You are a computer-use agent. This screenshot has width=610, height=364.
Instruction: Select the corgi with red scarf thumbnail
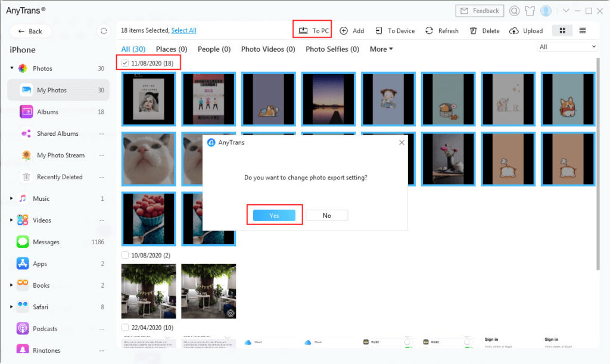(568, 99)
